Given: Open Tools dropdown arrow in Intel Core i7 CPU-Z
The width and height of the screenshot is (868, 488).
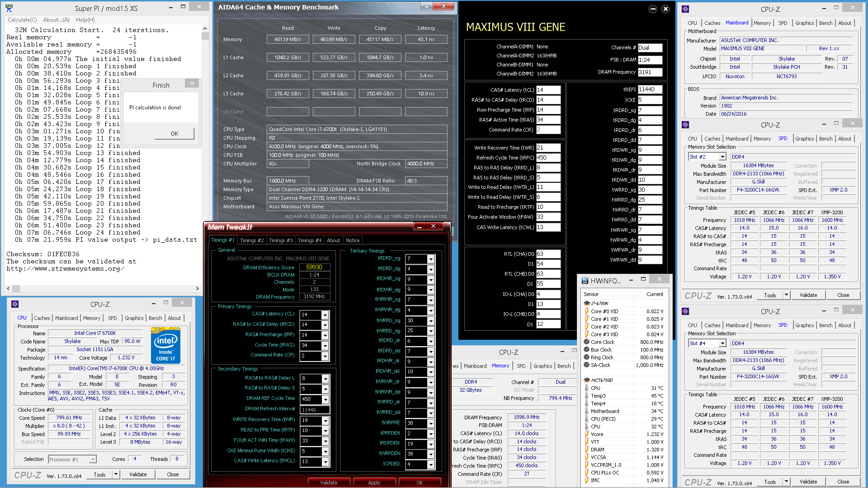Looking at the screenshot, I should (116, 474).
